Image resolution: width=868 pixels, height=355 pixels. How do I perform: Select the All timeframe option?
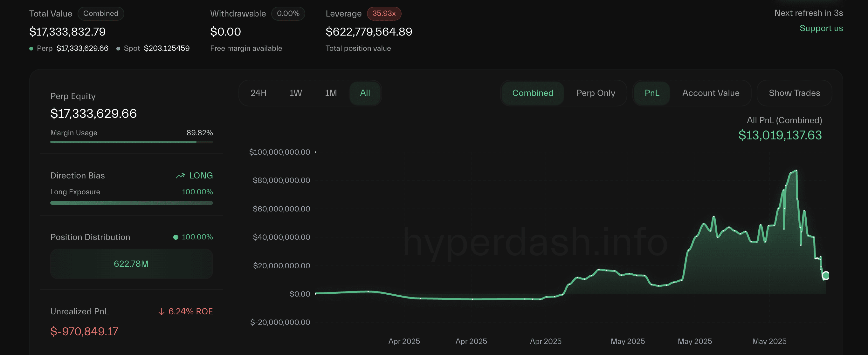[x=365, y=93]
